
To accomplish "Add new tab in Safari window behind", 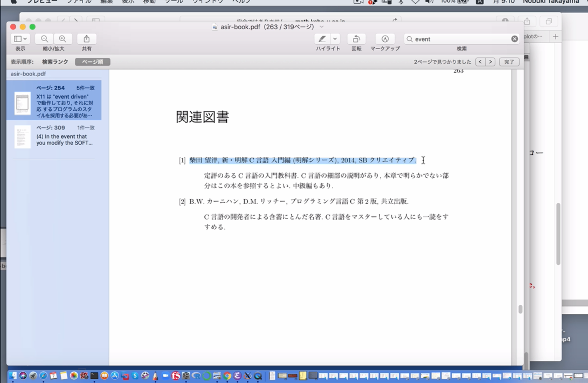I will click(555, 37).
